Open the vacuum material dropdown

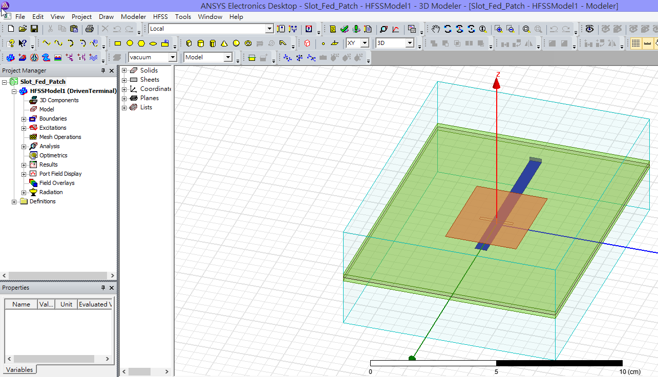click(172, 57)
